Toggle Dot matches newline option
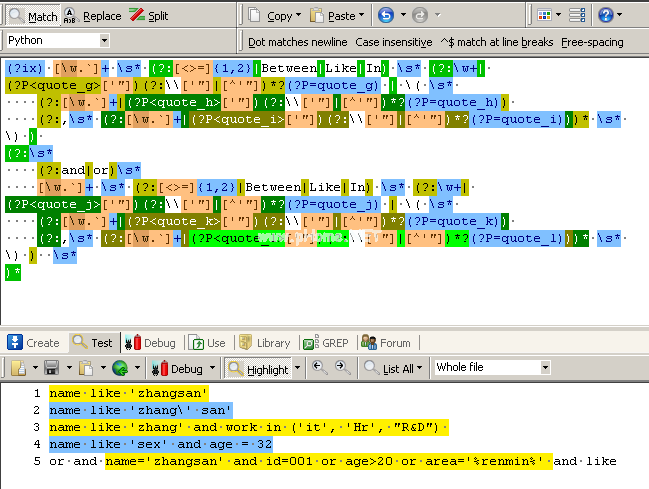 pyautogui.click(x=297, y=42)
